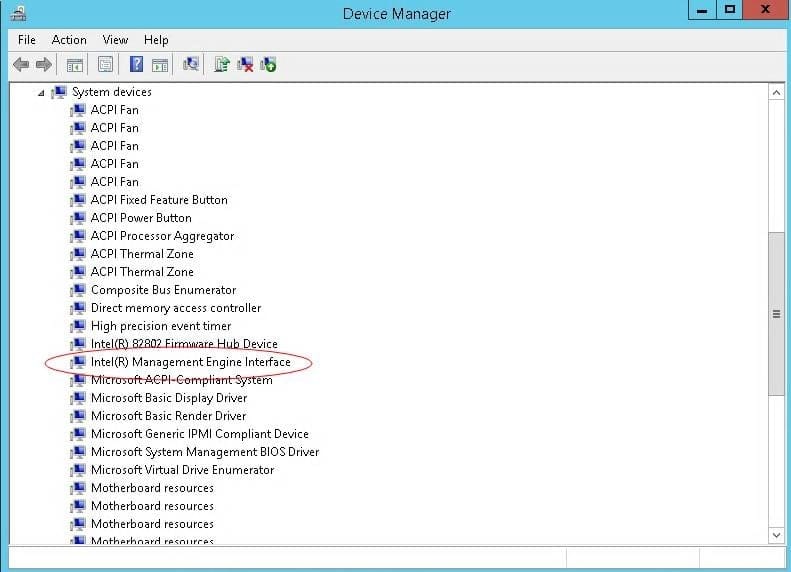Select ACPI Fixed Feature Button device
The height and width of the screenshot is (572, 791).
pos(159,200)
